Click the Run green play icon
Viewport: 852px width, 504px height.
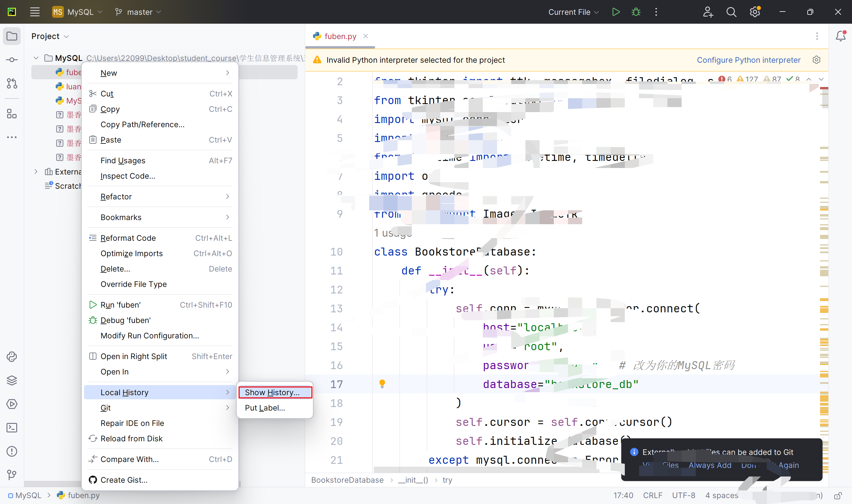pyautogui.click(x=615, y=12)
